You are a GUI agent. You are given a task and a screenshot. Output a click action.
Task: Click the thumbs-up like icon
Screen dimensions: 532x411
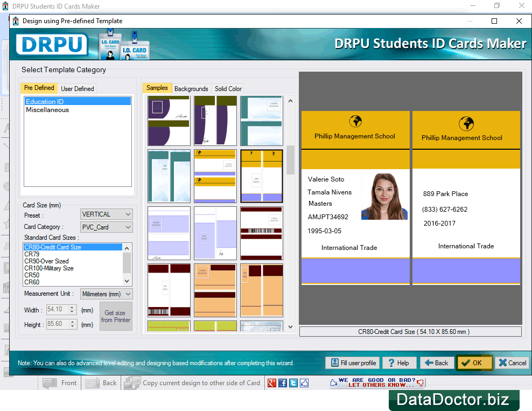tap(304, 383)
